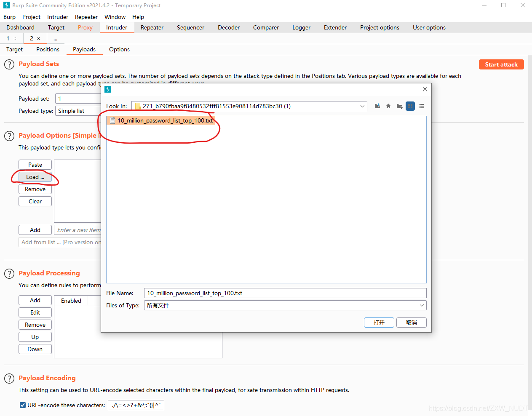Click the up one level folder icon
This screenshot has height=416, width=532.
pos(377,106)
